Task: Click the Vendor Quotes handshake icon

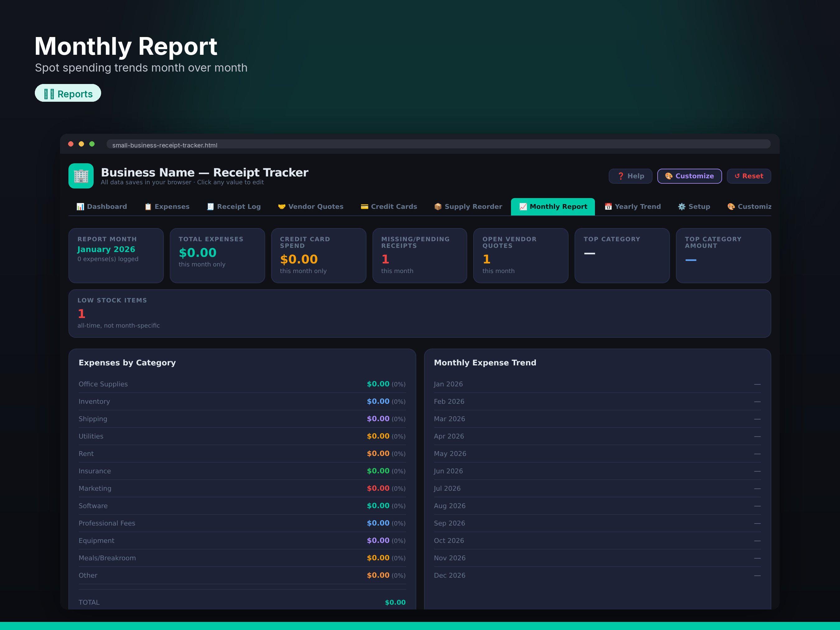Action: pyautogui.click(x=281, y=207)
